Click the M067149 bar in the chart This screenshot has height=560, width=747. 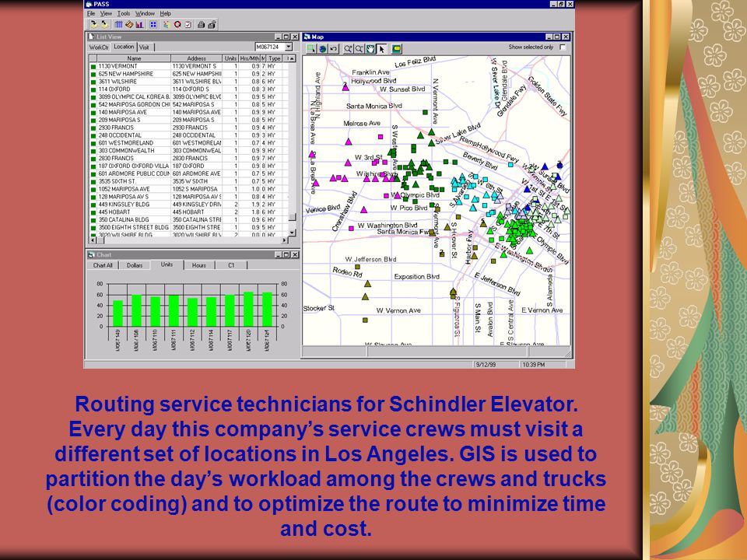[x=117, y=313]
